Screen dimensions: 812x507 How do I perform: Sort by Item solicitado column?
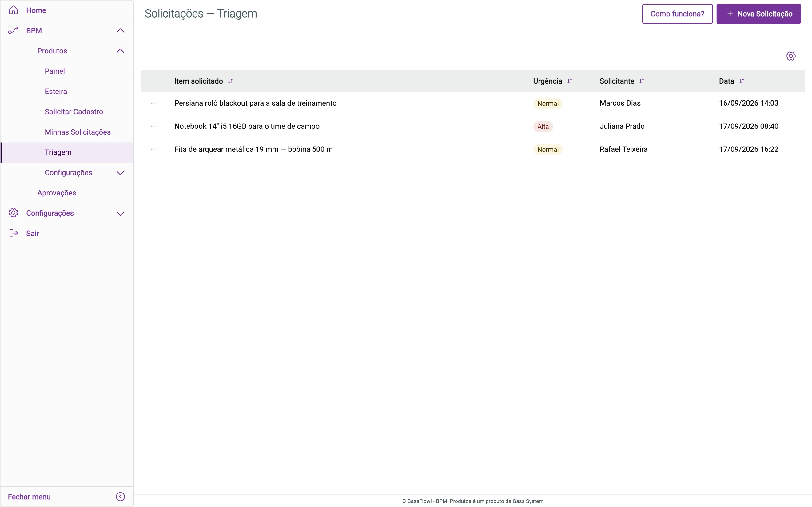click(x=230, y=81)
